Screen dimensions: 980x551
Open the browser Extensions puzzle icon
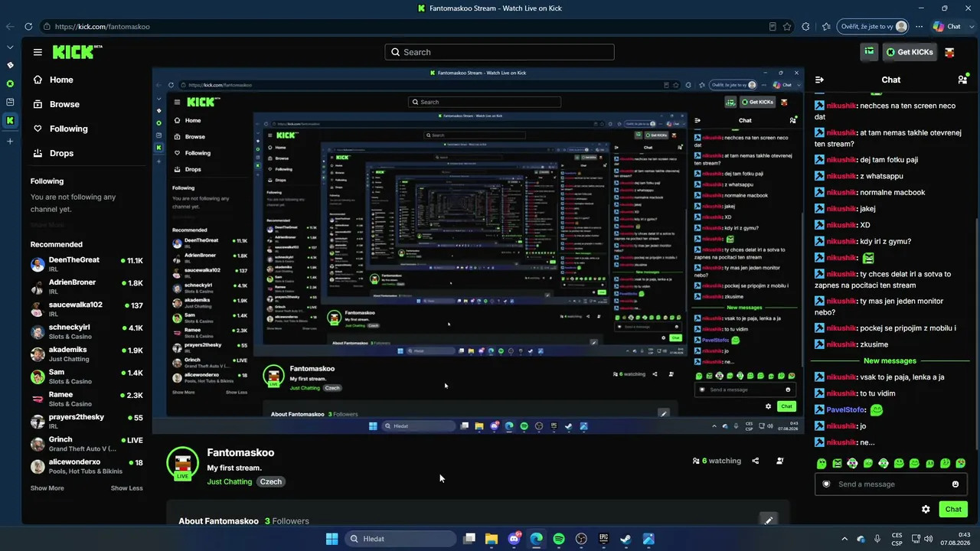click(806, 27)
